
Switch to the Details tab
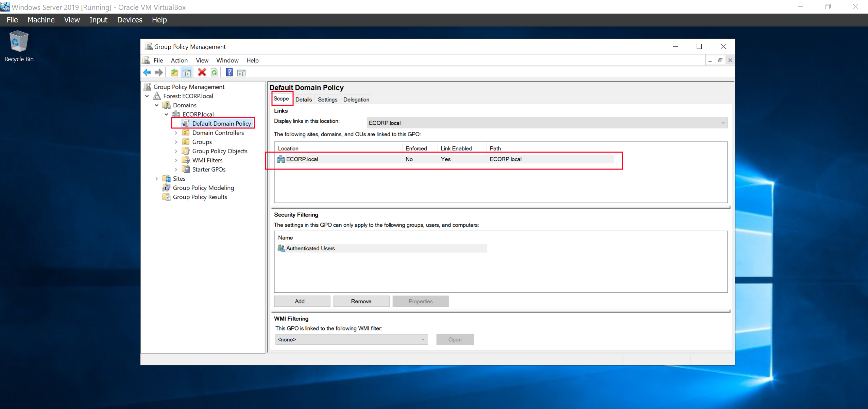tap(304, 100)
